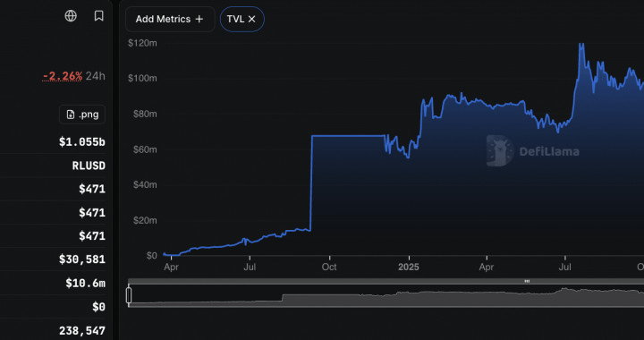Click the range slider top grip handle

pos(527,281)
